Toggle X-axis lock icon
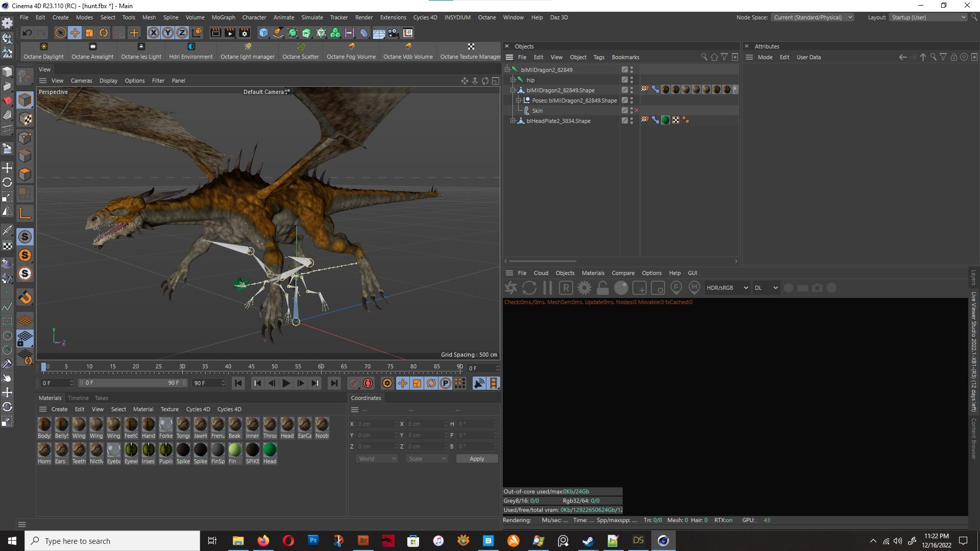This screenshot has width=980, height=551. click(x=153, y=33)
